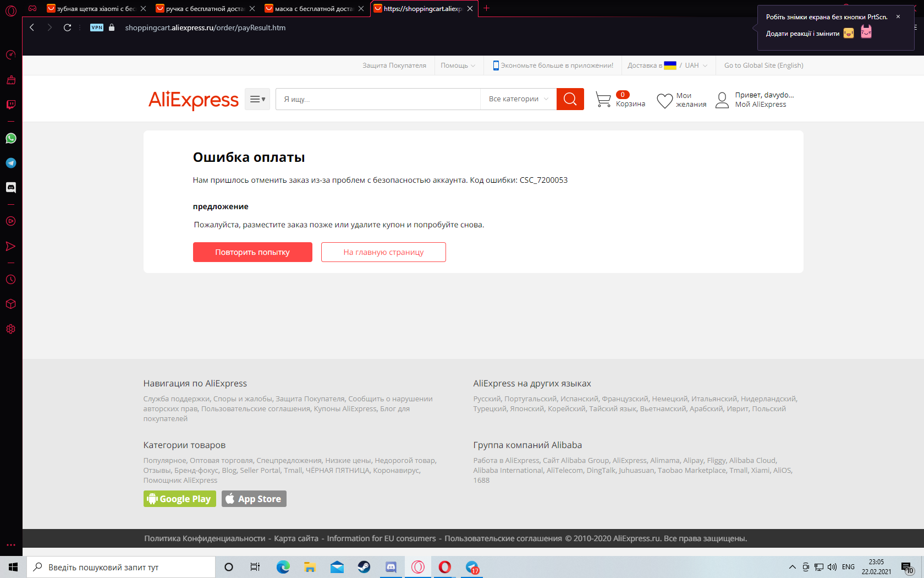Click 'Защита Покупателя' in the top bar
The image size is (924, 578).
[x=394, y=66]
